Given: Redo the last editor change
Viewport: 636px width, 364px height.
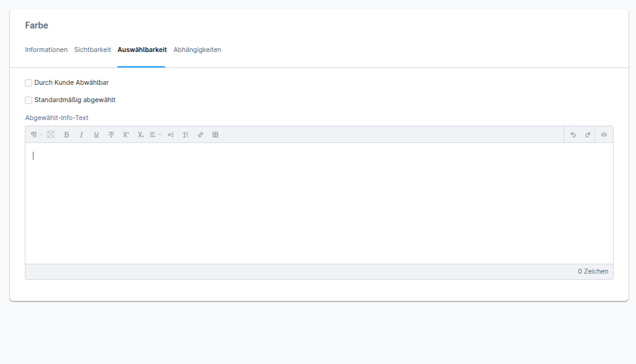Looking at the screenshot, I should coord(587,135).
